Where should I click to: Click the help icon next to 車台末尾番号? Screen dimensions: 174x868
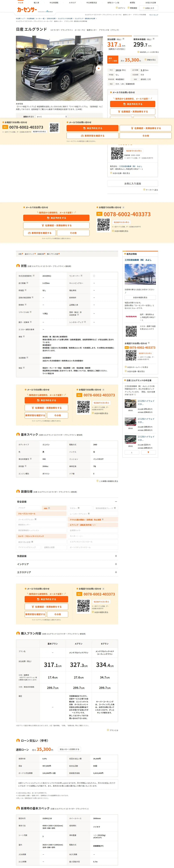(x=31, y=459)
